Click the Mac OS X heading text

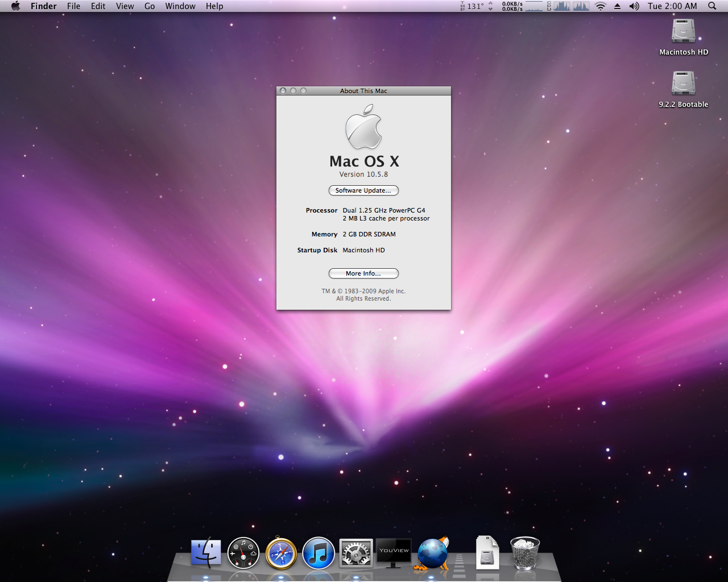click(364, 161)
